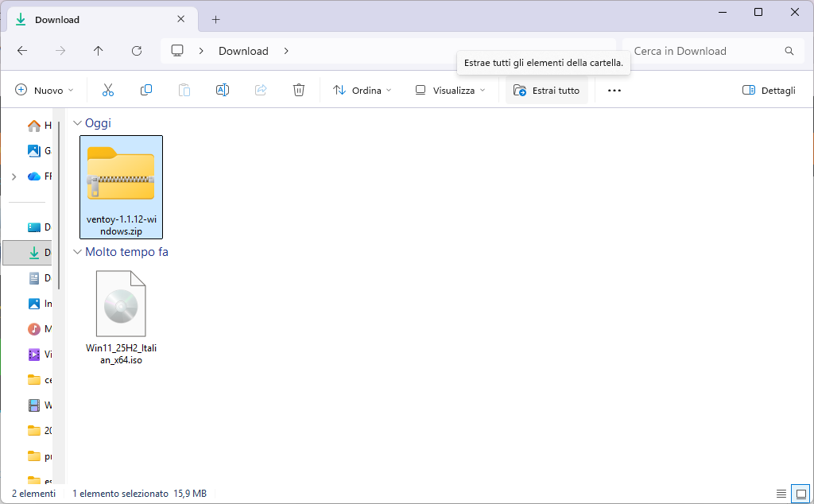The image size is (814, 504).
Task: Open the Music item in sidebar
Action: pyautogui.click(x=39, y=329)
